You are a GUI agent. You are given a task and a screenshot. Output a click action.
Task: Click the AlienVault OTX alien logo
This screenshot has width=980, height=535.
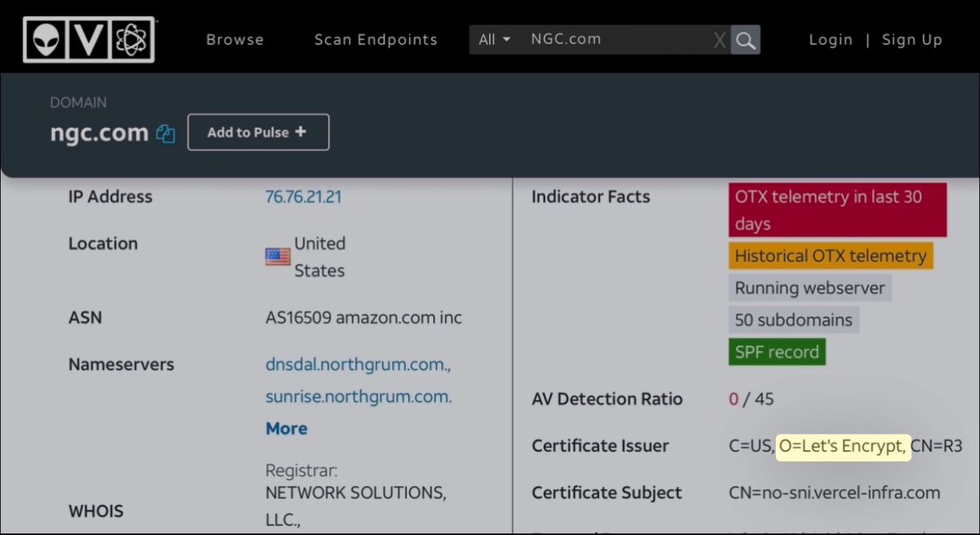(47, 40)
